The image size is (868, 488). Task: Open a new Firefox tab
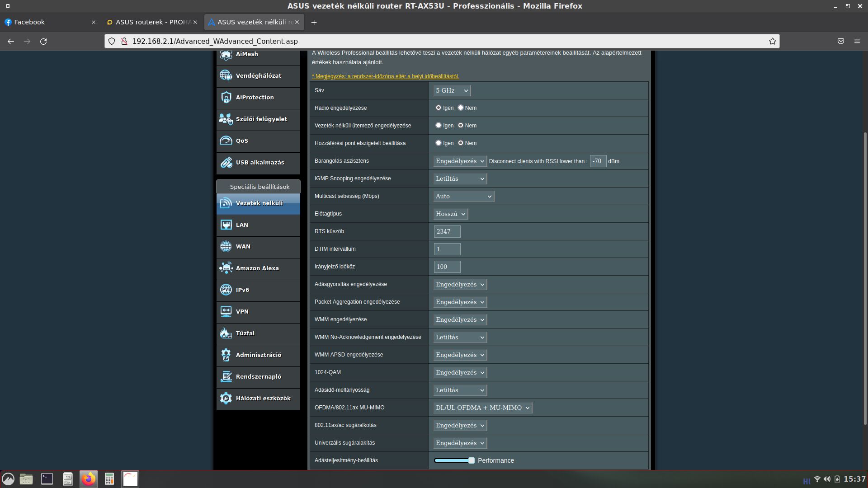[x=314, y=22]
